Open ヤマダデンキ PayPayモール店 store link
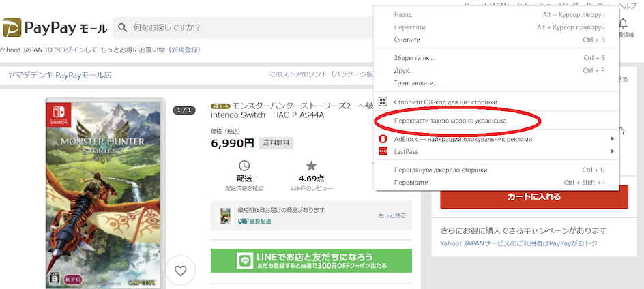This screenshot has height=289, width=644. point(59,75)
